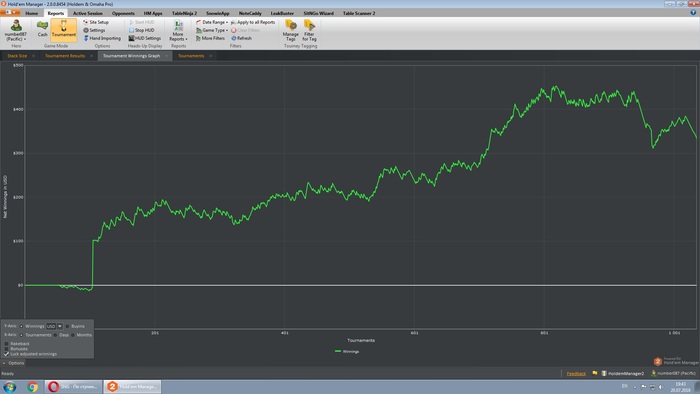The image size is (700, 394).
Task: Click Filter for Tag icon
Action: click(309, 30)
